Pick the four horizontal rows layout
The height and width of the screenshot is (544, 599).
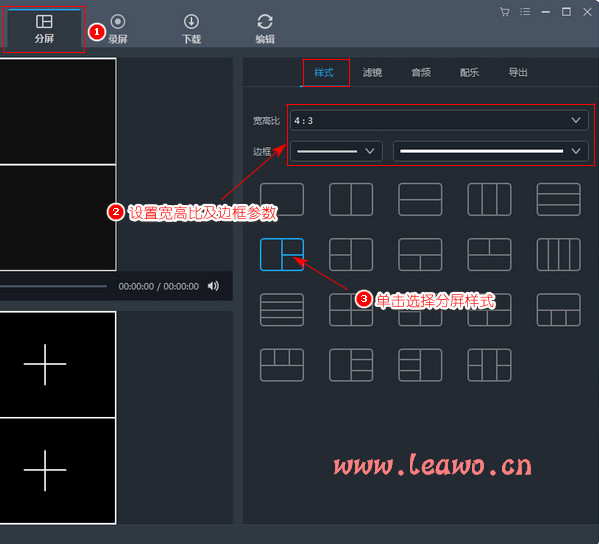click(282, 310)
